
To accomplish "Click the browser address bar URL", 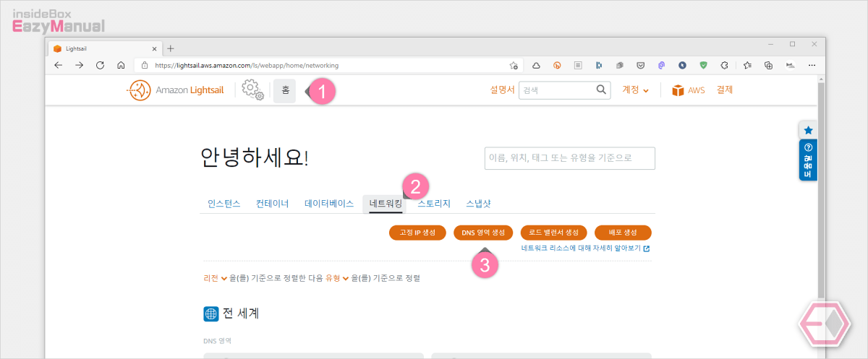I will click(247, 65).
